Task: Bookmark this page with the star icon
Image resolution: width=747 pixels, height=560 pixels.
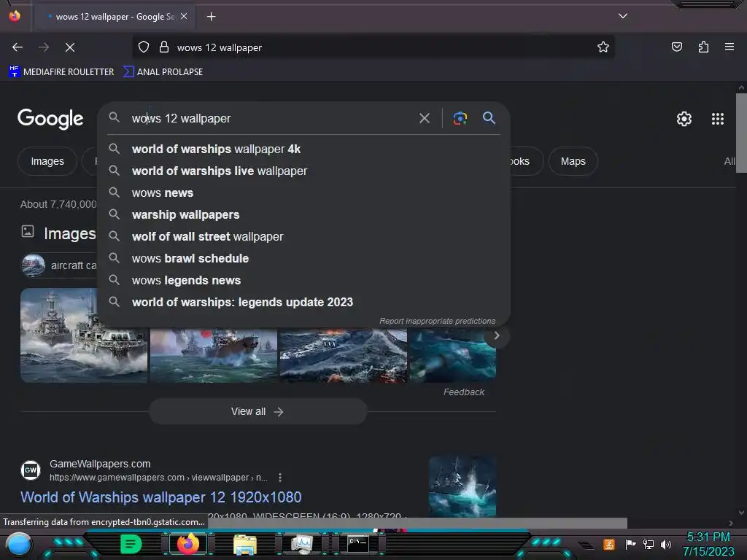Action: (603, 47)
